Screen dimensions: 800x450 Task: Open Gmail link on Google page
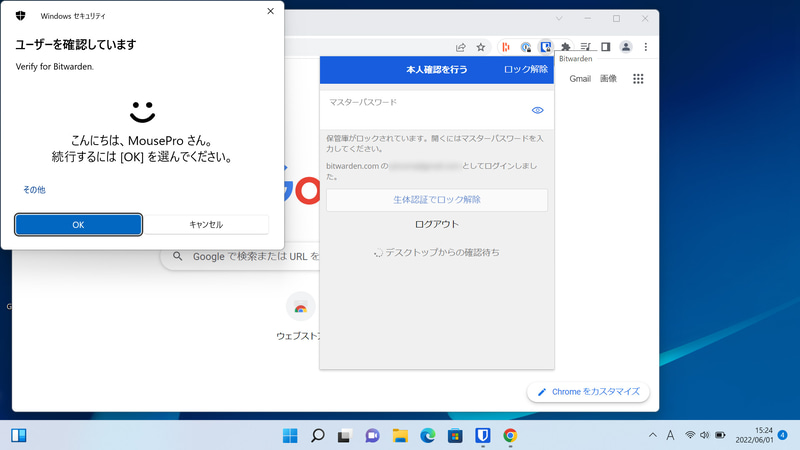[580, 79]
